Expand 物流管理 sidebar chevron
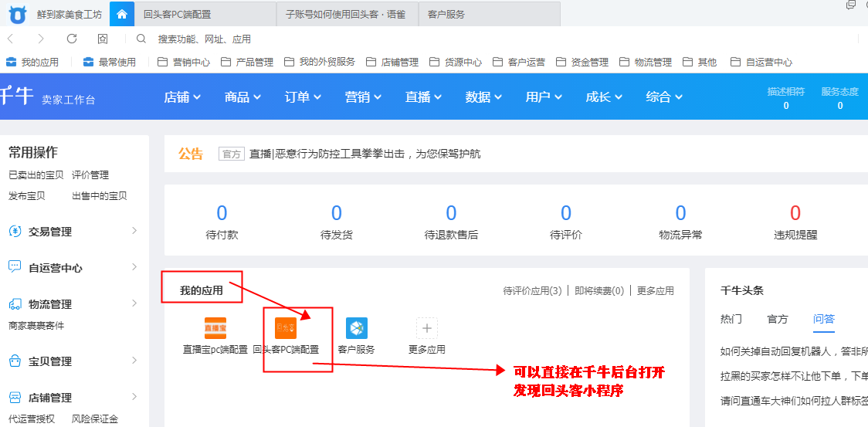 134,303
